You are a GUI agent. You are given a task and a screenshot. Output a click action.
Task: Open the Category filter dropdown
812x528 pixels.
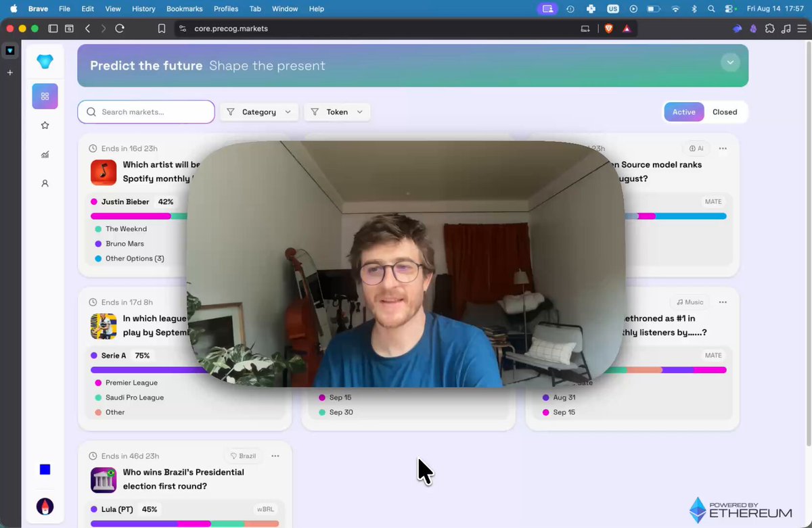point(259,112)
